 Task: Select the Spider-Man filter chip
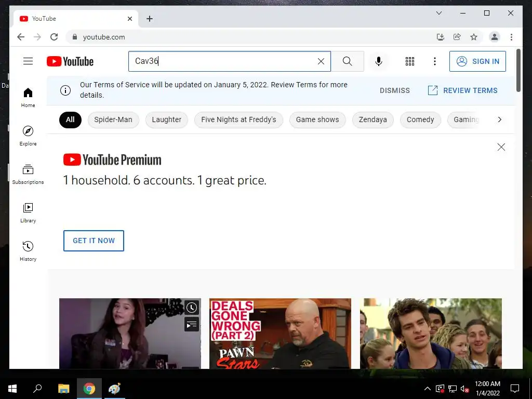(x=113, y=120)
